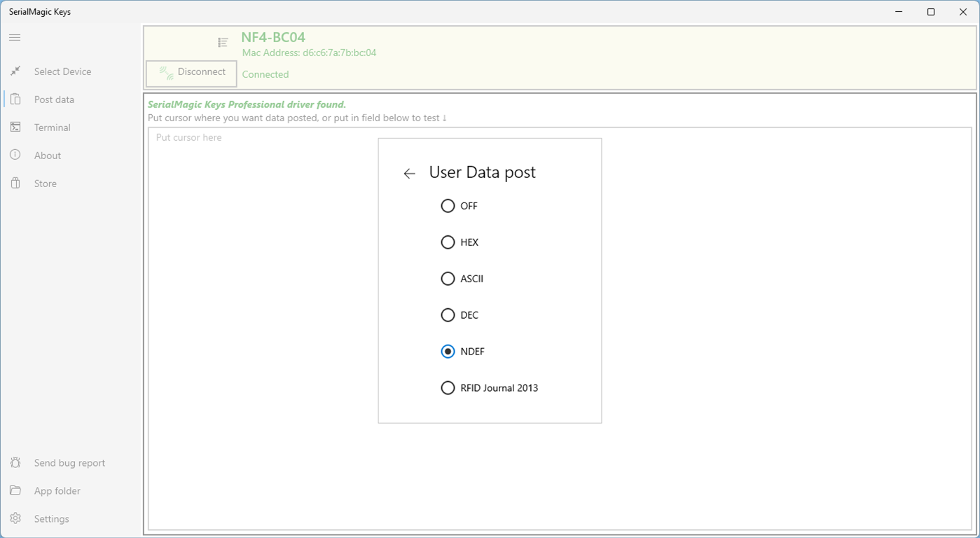The image size is (980, 538).
Task: Go back using the User Data post arrow
Action: [410, 174]
